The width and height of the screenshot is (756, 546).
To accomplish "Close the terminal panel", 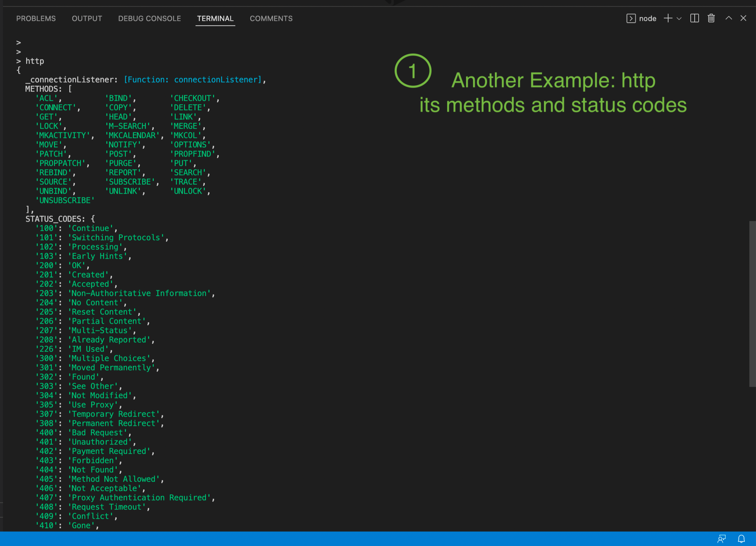I will coord(743,18).
